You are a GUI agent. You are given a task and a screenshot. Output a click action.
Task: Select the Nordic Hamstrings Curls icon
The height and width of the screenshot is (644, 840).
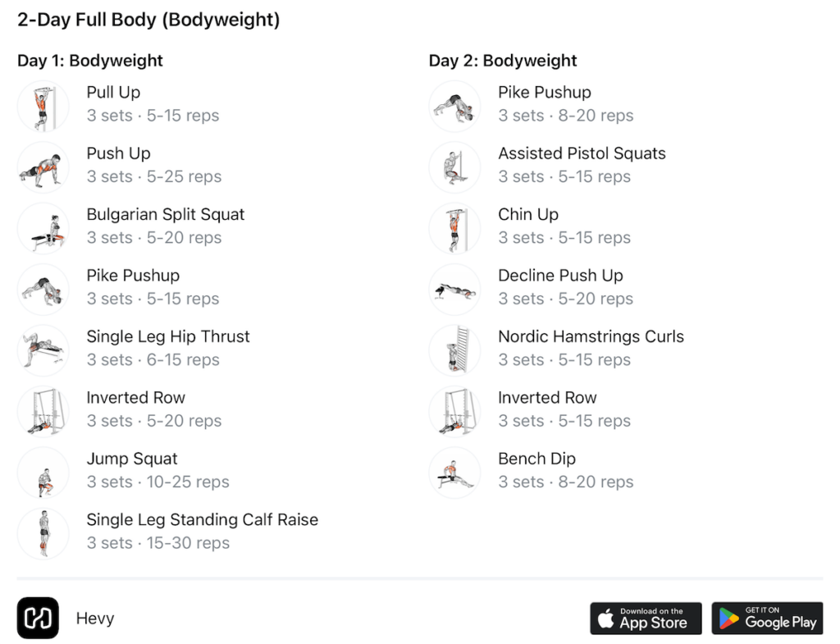point(454,350)
